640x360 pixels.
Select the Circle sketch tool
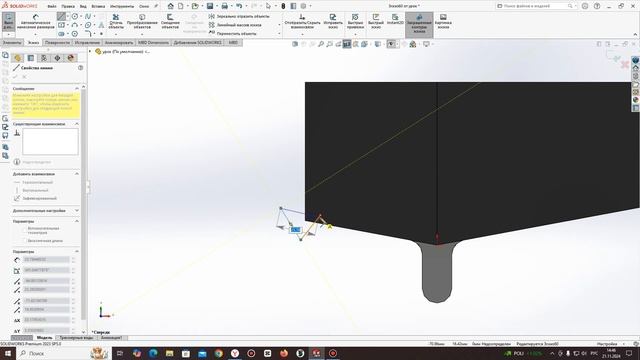point(75,16)
